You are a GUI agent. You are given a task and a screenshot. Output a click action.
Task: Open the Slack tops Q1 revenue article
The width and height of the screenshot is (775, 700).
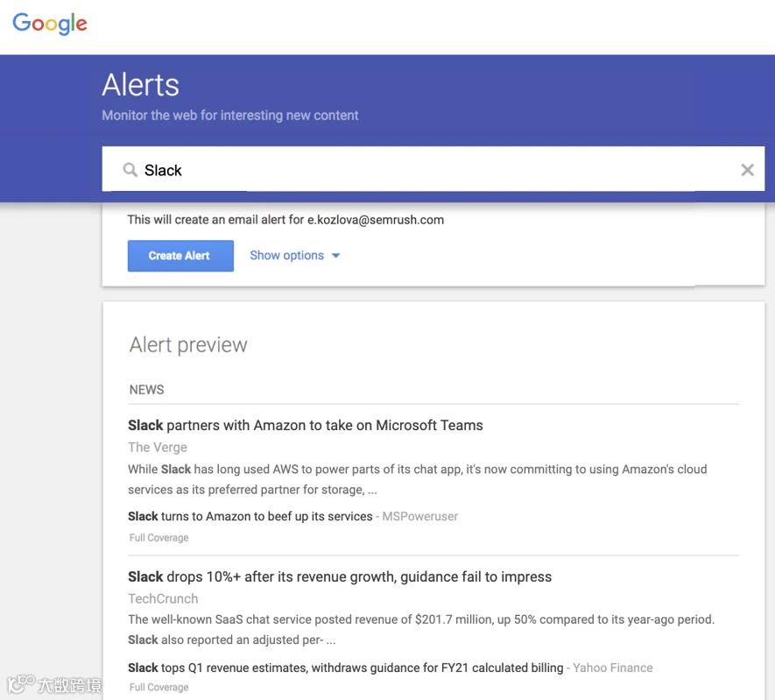(x=346, y=668)
